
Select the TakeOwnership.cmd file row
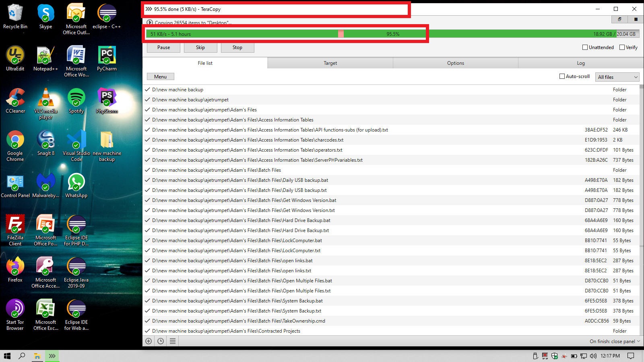click(391, 321)
